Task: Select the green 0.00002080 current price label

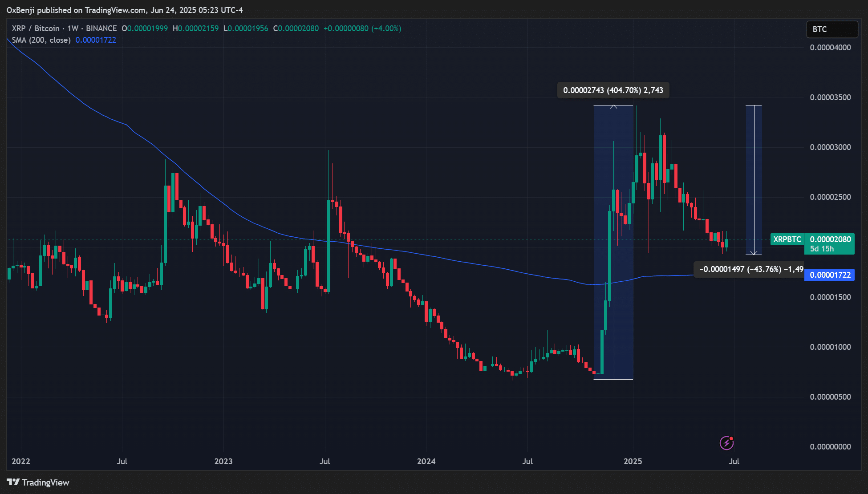Action: (830, 239)
